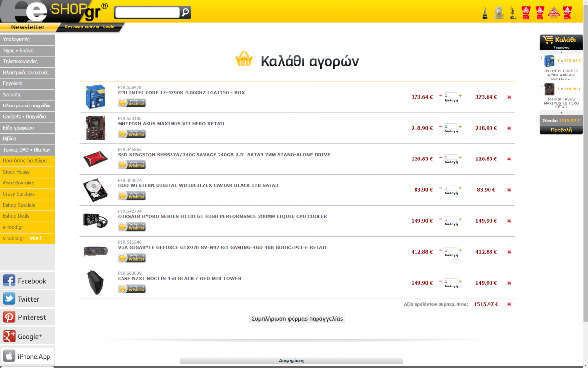Click Προβολή in the cart widget

[562, 130]
